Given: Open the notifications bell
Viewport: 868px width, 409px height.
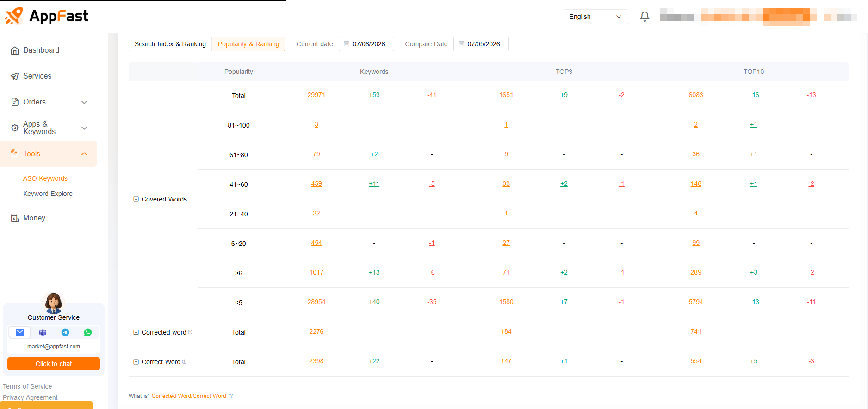Looking at the screenshot, I should tap(645, 17).
